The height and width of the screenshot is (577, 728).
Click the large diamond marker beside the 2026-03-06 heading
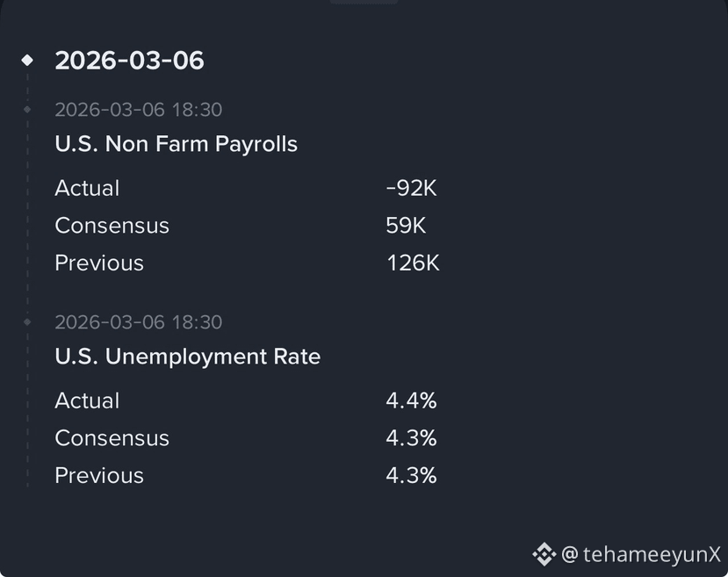click(x=27, y=60)
